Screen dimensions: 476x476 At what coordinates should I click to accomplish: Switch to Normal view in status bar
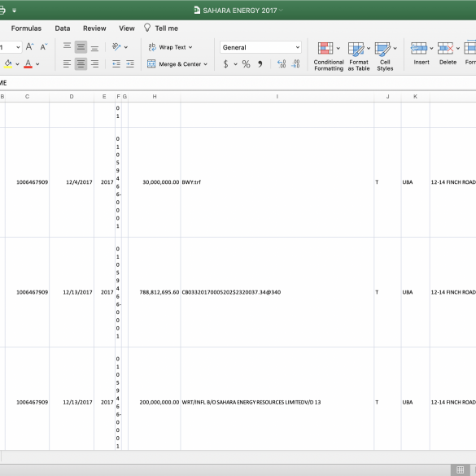click(461, 469)
